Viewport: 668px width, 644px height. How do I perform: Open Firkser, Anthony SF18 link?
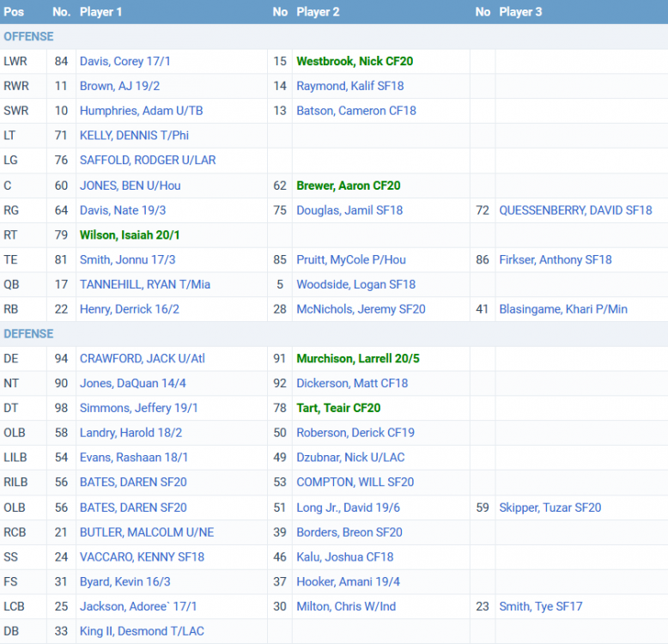556,260
